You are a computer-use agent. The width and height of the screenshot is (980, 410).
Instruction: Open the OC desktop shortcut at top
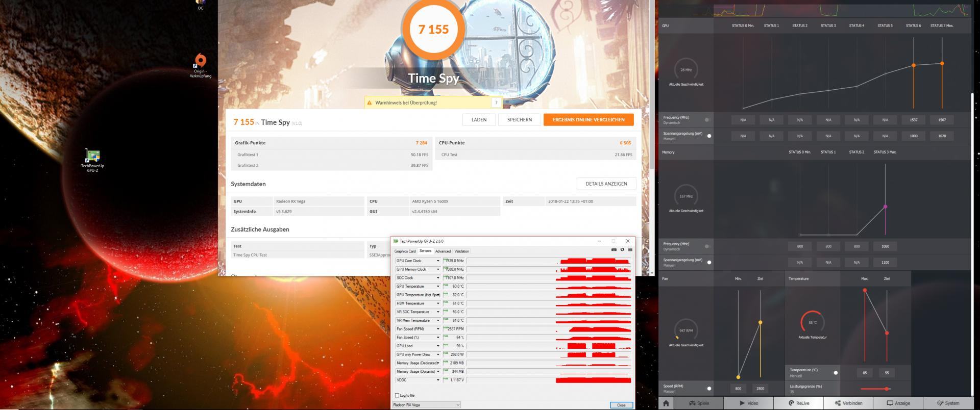click(x=200, y=5)
